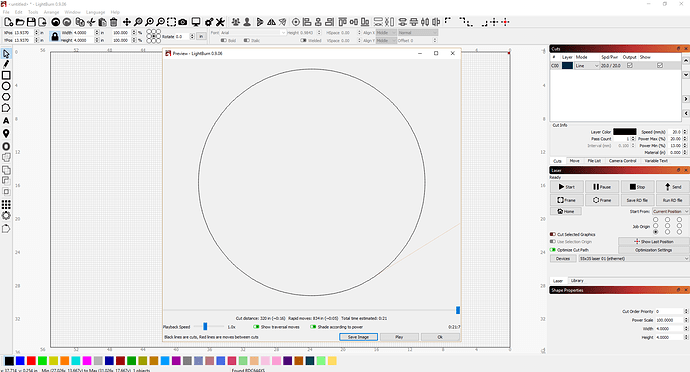Open Grid Array tool icon
This screenshot has width=690, height=372.
coord(6,204)
